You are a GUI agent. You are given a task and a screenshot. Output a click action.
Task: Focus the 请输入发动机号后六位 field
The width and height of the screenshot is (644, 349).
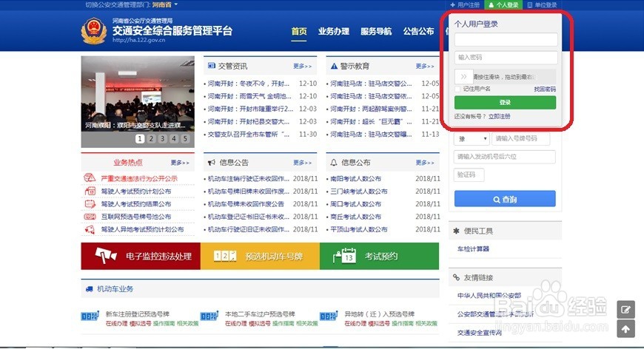click(x=505, y=157)
